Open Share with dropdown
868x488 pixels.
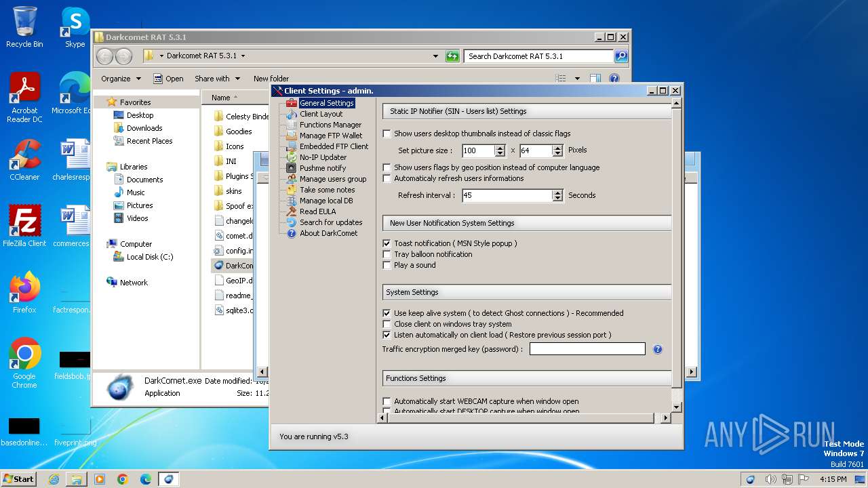218,79
